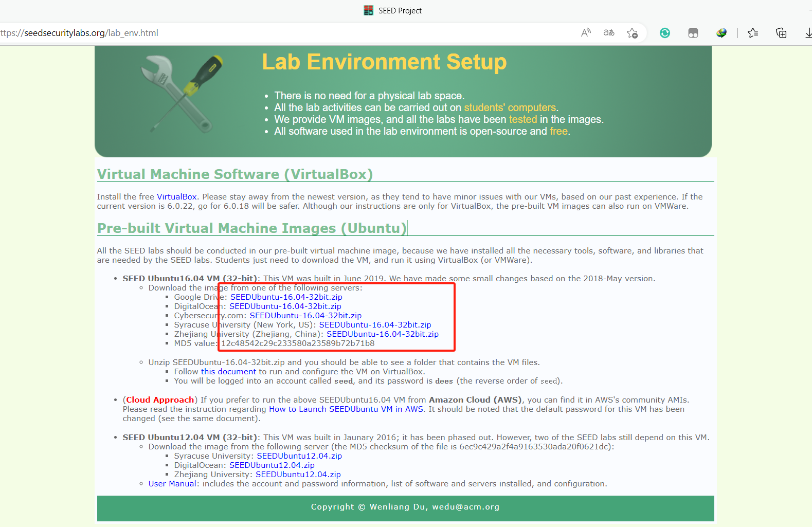The width and height of the screenshot is (812, 527).
Task: Open the Downloads icon at toolbar edge
Action: (x=808, y=33)
